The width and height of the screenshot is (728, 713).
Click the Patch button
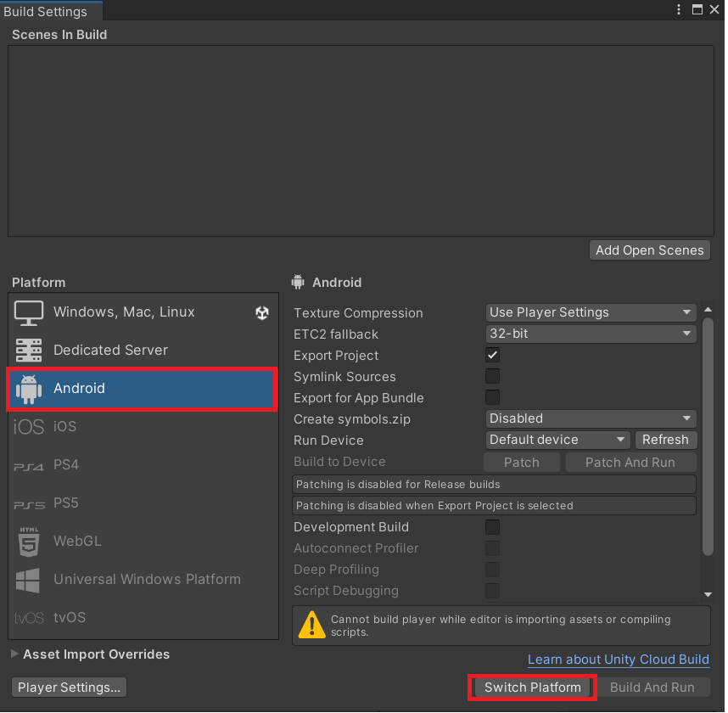coord(522,463)
